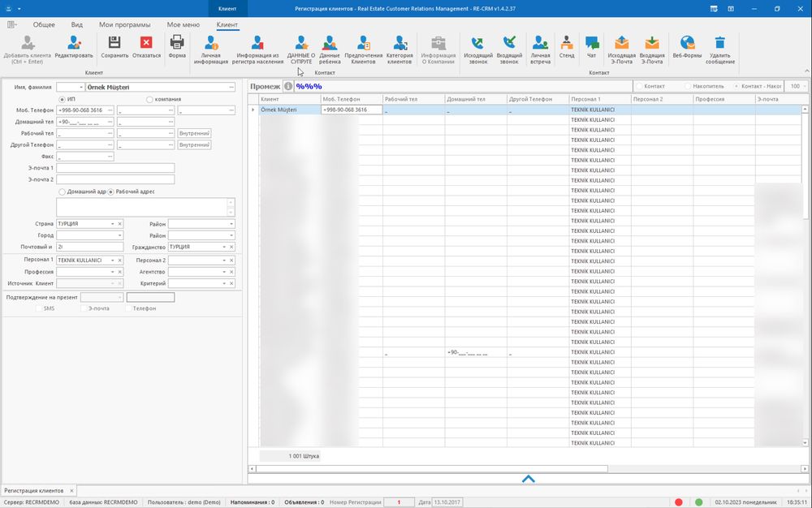
Task: Open ДАННЫЕ О СУПРУГЕ spouse data
Action: [x=301, y=43]
